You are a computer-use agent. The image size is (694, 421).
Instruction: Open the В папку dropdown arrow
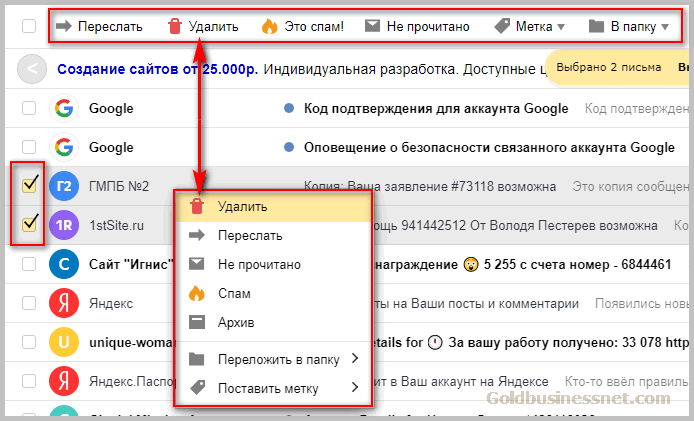click(665, 27)
